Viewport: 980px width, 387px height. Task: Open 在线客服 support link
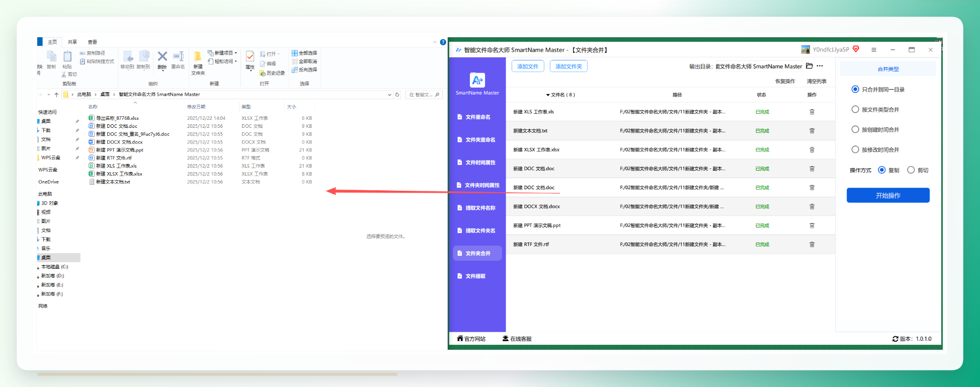tap(517, 339)
